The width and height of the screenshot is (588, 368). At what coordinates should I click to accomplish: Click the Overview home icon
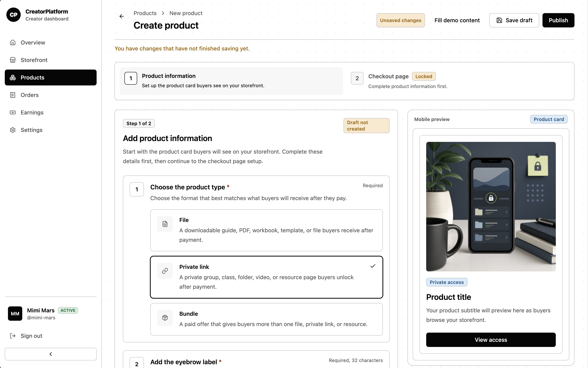pos(13,43)
